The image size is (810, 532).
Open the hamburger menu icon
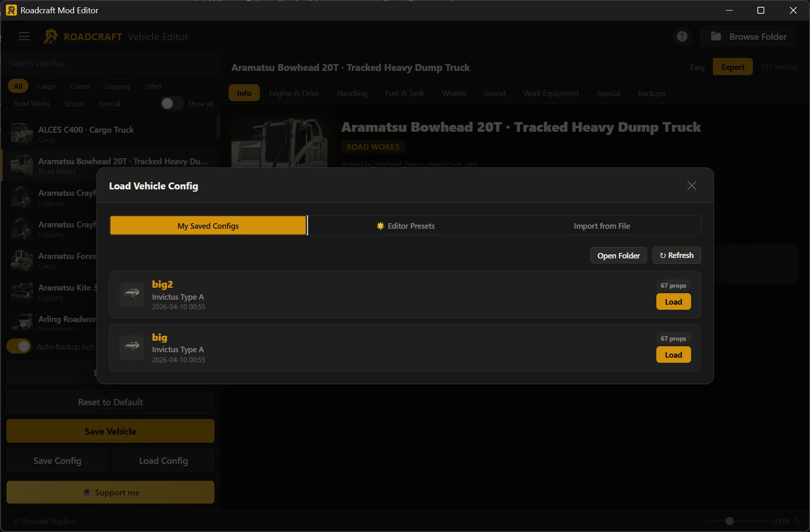pos(24,36)
